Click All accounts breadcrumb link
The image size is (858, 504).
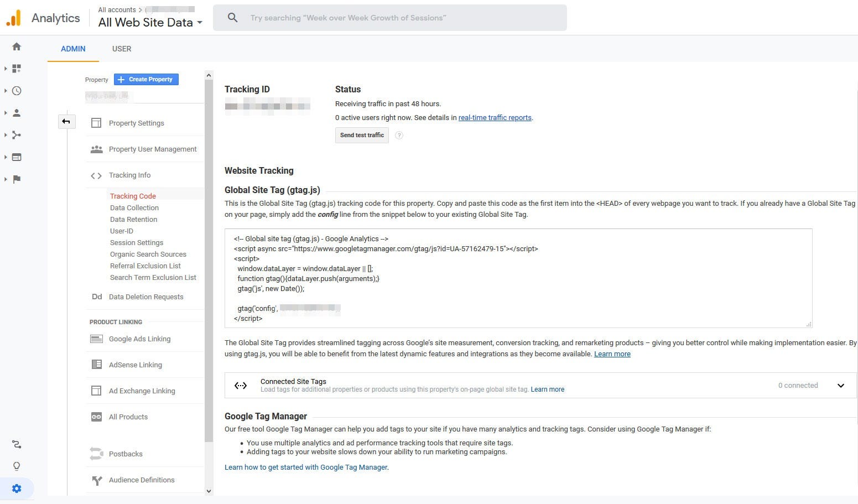pos(117,9)
